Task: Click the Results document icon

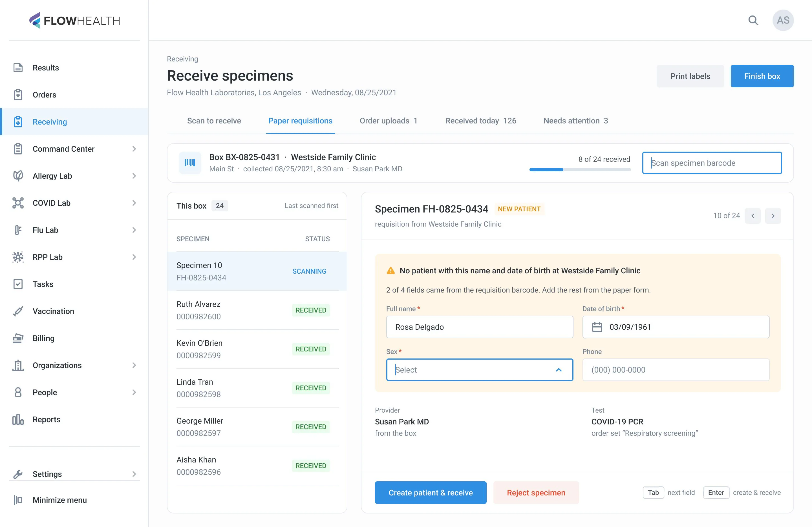Action: [18, 68]
